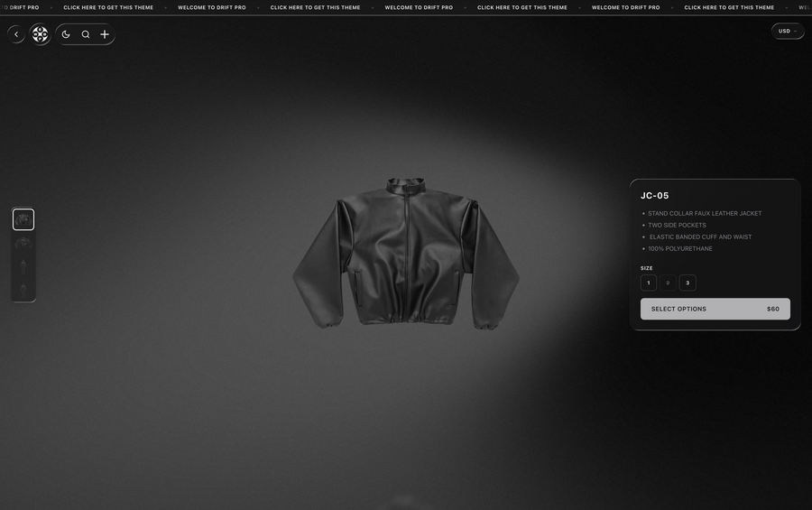Toggle dark mode moon icon
This screenshot has width=812, height=510.
tap(66, 34)
